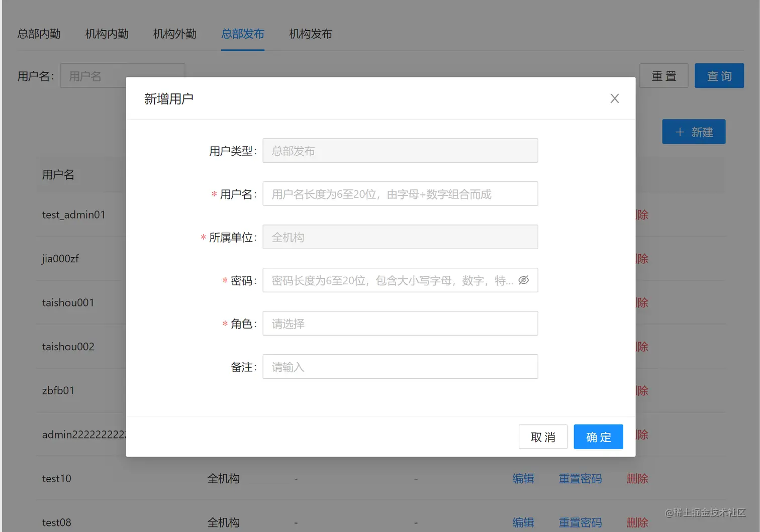
Task: Focus the 密码 password input field
Action: (x=400, y=280)
